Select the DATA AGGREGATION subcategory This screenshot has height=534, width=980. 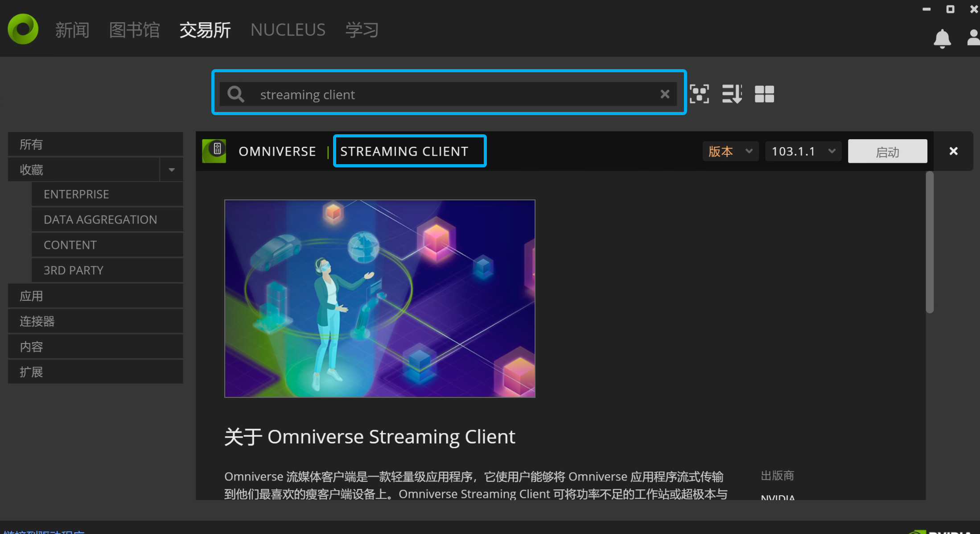(107, 219)
